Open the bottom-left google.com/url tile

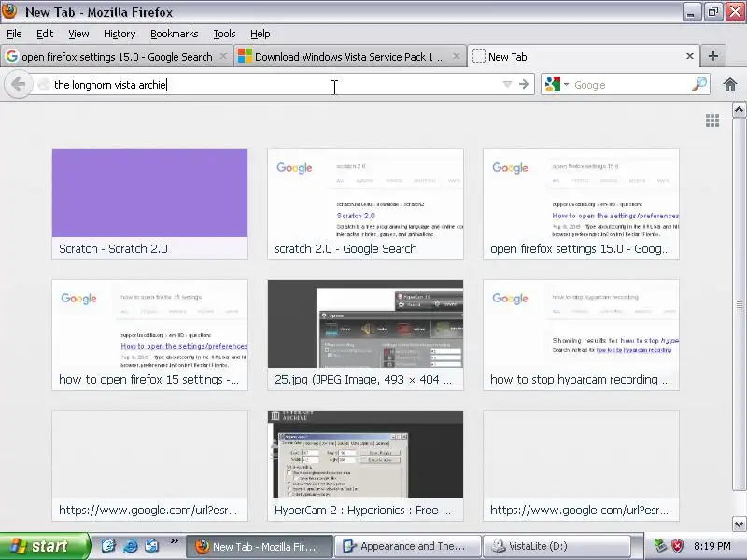click(149, 465)
